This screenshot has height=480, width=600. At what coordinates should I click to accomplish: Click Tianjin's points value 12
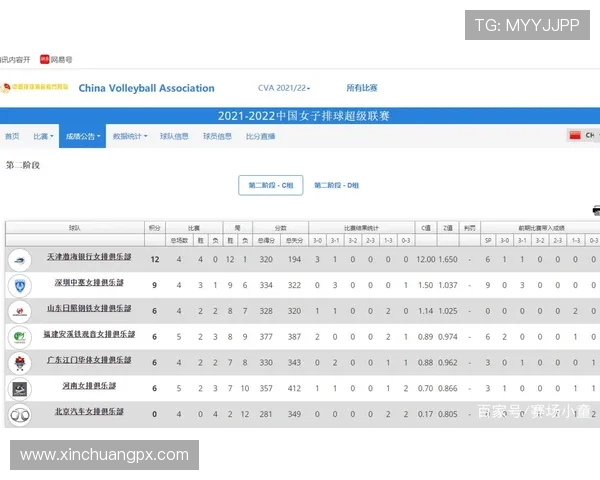pyautogui.click(x=155, y=260)
